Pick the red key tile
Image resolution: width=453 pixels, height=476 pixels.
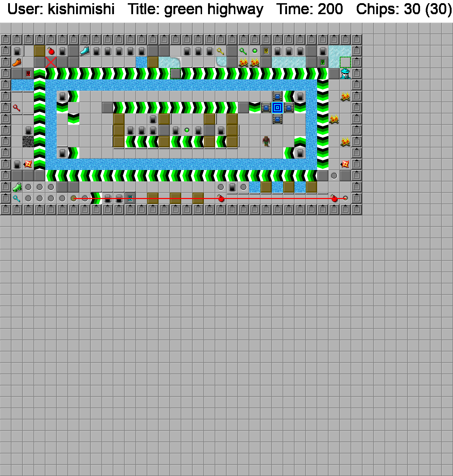coord(17,108)
